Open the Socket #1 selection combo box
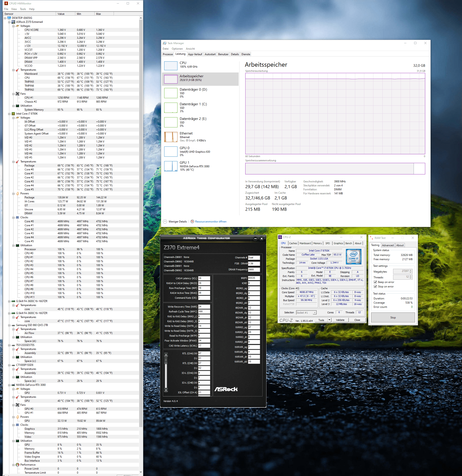 306,312
